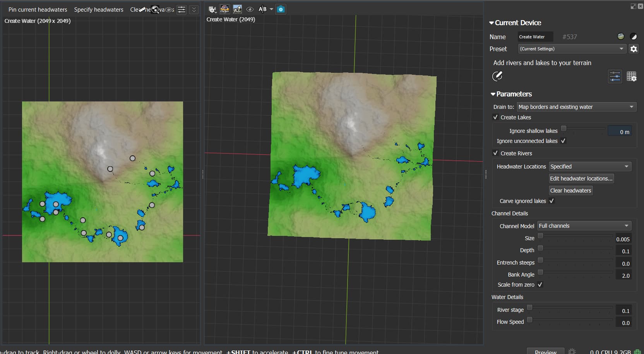Image resolution: width=644 pixels, height=354 pixels.
Task: Select the Free camera mode icon
Action: (237, 9)
